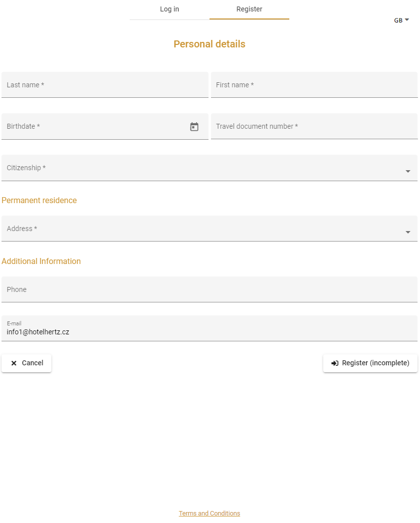Viewport: 420px width, 523px height.
Task: Open the Terms and Conditions link
Action: [x=210, y=514]
